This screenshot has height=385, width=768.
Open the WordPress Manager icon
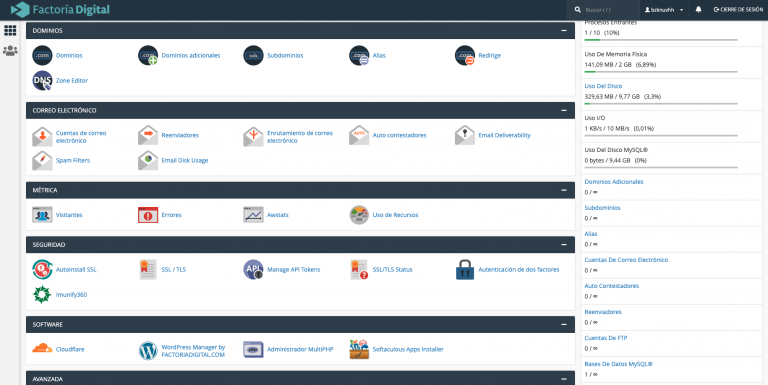(148, 350)
